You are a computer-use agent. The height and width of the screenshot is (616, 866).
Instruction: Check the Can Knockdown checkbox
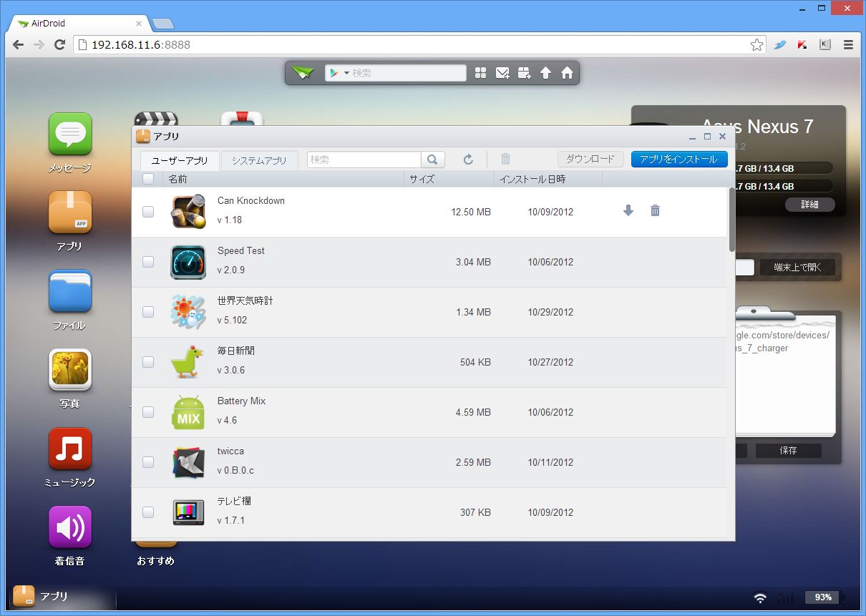(148, 212)
